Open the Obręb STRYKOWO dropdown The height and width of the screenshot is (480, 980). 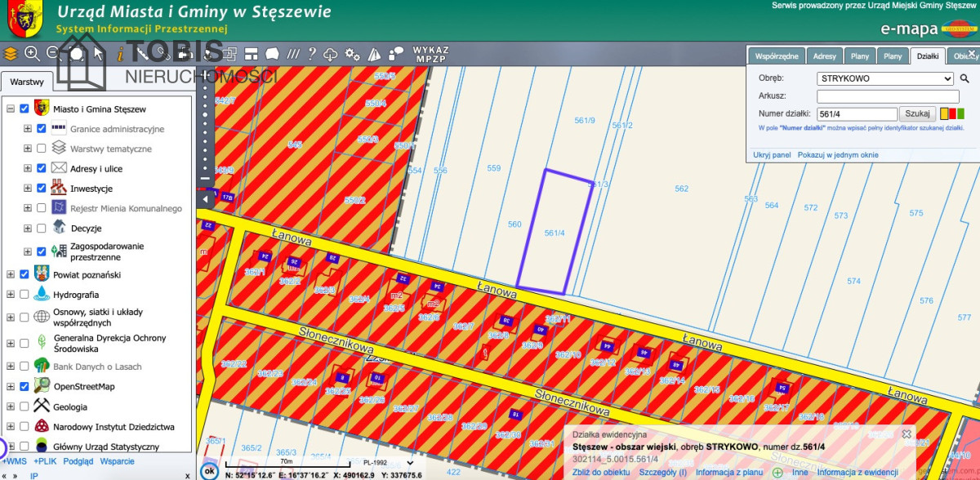885,79
